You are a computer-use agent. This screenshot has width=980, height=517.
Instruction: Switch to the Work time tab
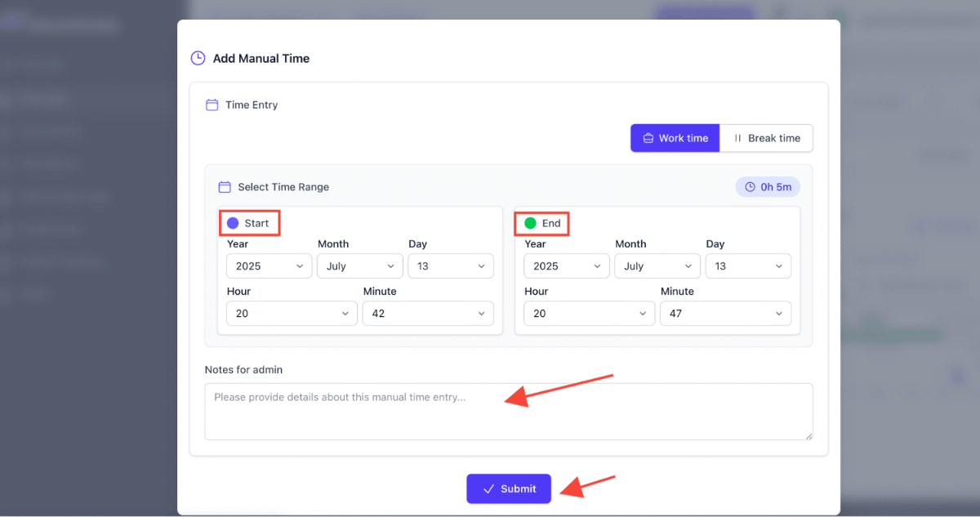point(675,138)
